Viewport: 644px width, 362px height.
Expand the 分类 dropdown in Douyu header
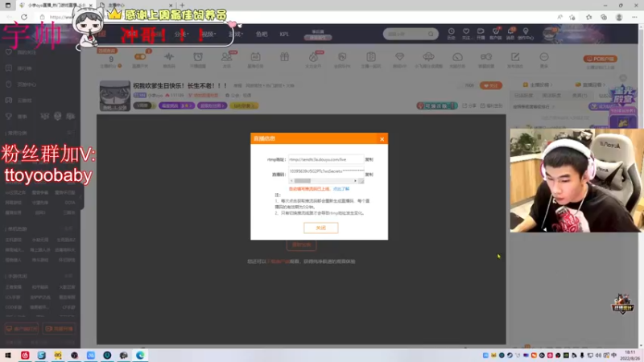(181, 34)
